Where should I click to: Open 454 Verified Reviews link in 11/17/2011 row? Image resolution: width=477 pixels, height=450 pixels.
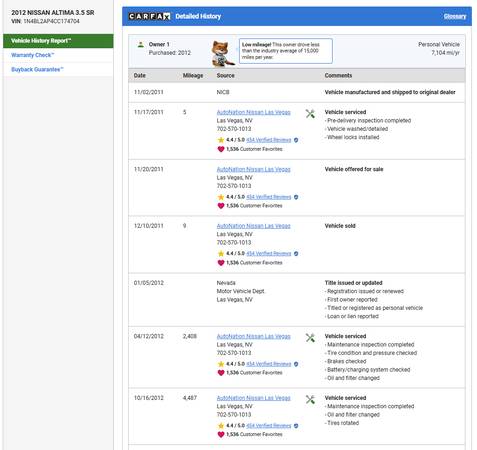click(269, 140)
